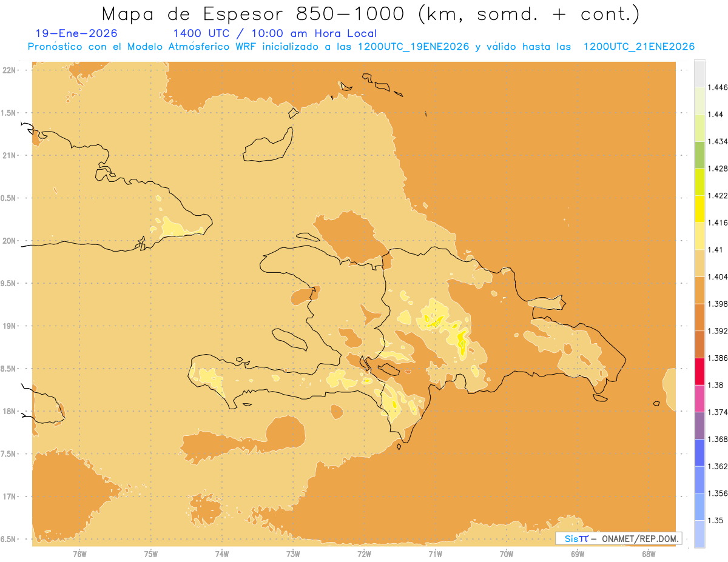Select the "69W" longitude axis label
728x562 pixels.
pyautogui.click(x=578, y=554)
